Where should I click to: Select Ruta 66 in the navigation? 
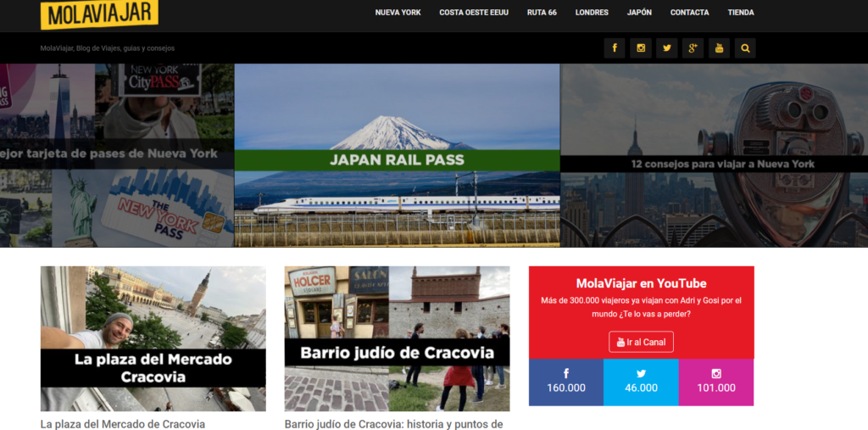542,12
